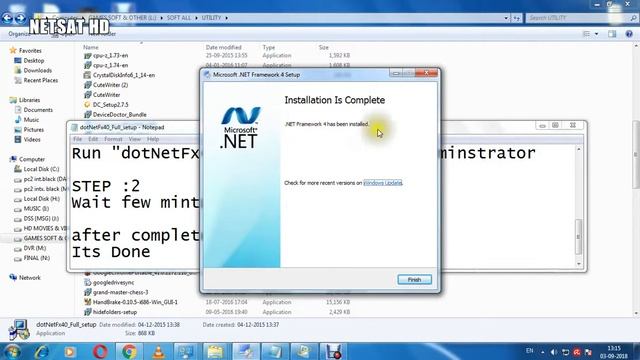Click the volume speaker tray icon

(553, 352)
